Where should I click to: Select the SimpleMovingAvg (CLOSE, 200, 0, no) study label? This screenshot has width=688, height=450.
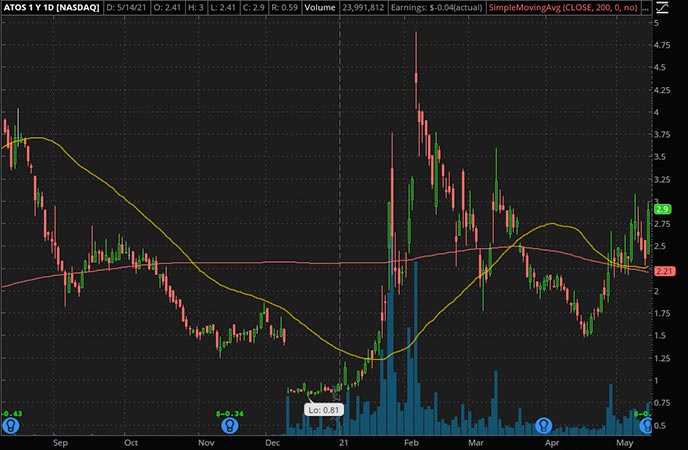pos(563,7)
